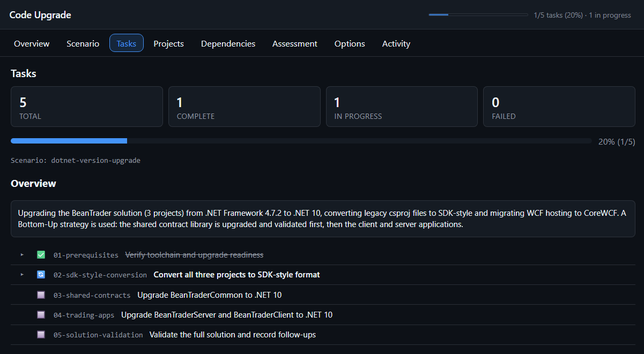Go to the Projects tab
Screen dimensions: 644x354
[168, 43]
